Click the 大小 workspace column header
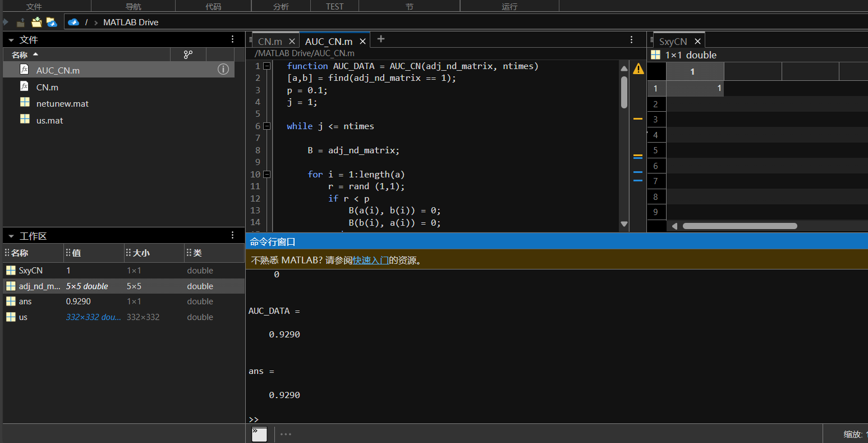This screenshot has height=443, width=868. (154, 253)
